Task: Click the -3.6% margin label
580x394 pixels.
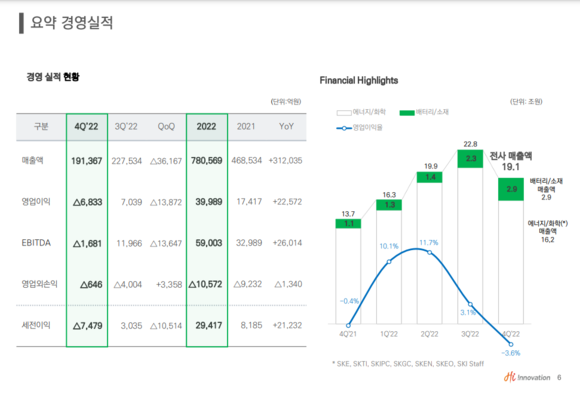Action: pos(510,353)
